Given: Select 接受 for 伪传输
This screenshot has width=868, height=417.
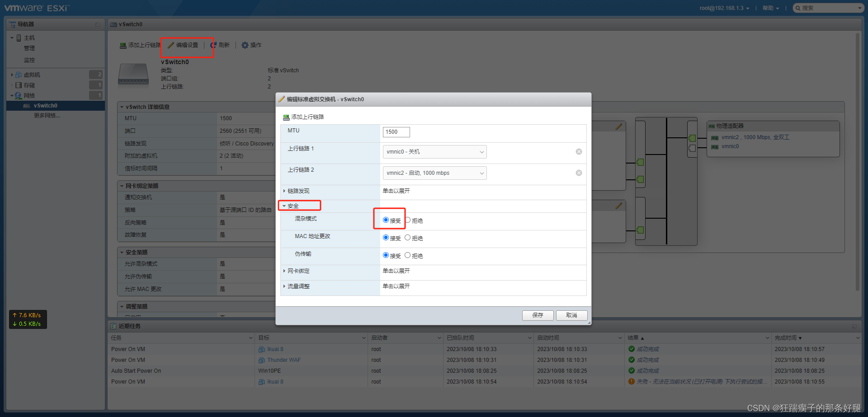Looking at the screenshot, I should [x=386, y=255].
